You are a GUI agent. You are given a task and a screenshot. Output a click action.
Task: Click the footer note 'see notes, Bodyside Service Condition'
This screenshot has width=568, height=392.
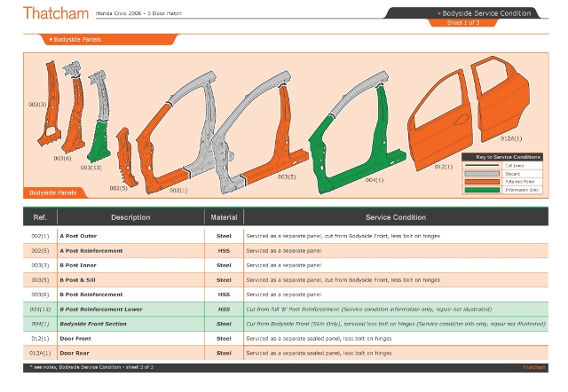coord(91,367)
